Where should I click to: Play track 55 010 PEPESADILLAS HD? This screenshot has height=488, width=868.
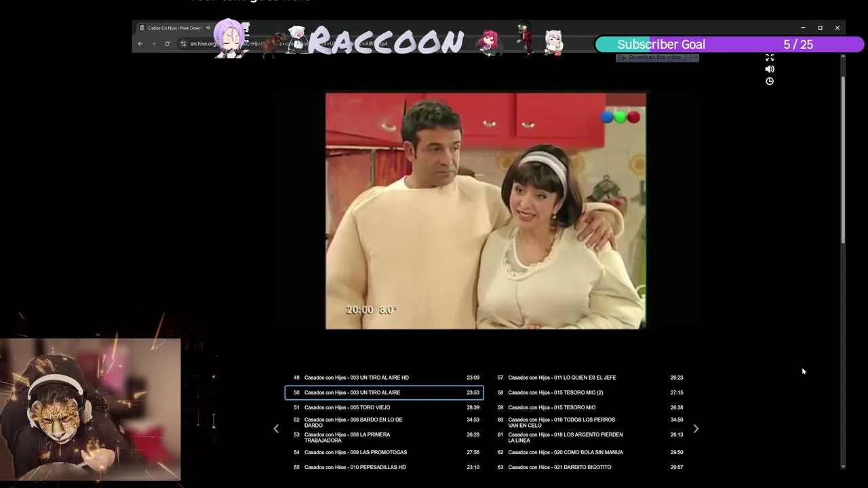384,467
